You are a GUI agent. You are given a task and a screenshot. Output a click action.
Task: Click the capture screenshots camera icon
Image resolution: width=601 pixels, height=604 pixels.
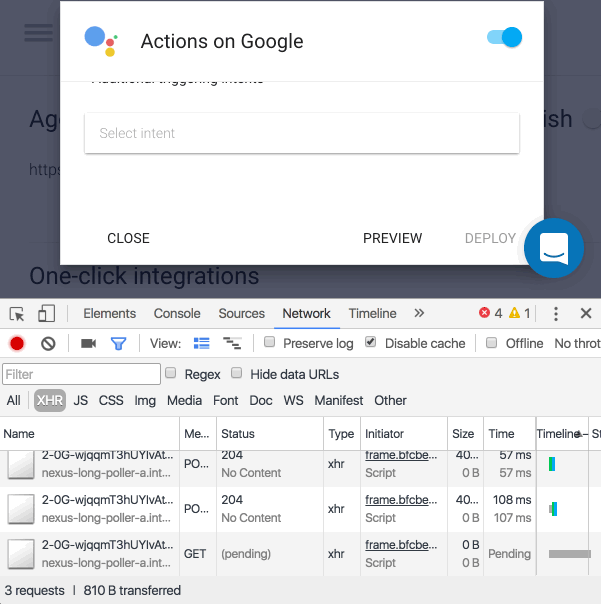(x=88, y=343)
